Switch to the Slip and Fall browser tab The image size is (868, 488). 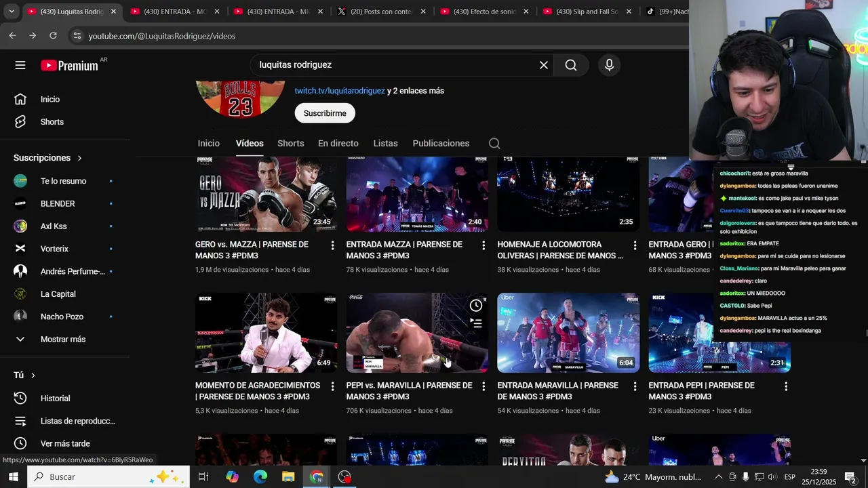pos(587,12)
